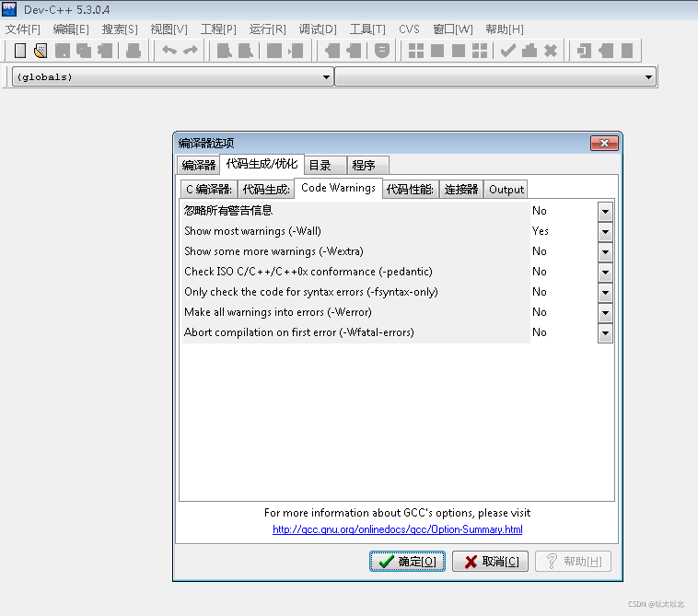Open the 工具[T] menu
This screenshot has height=616, width=698.
[367, 29]
